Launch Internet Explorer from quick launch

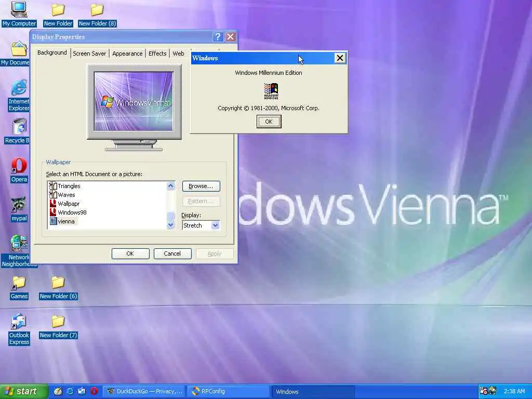click(70, 391)
